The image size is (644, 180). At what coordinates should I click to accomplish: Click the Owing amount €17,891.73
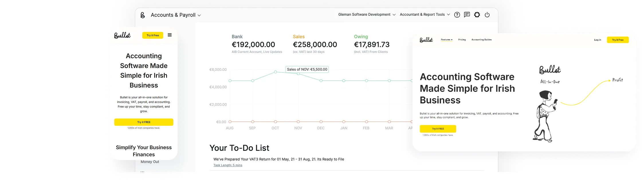click(372, 45)
